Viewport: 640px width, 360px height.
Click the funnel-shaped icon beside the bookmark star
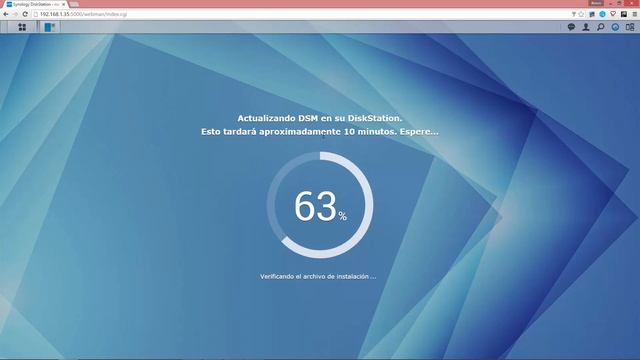573,14
